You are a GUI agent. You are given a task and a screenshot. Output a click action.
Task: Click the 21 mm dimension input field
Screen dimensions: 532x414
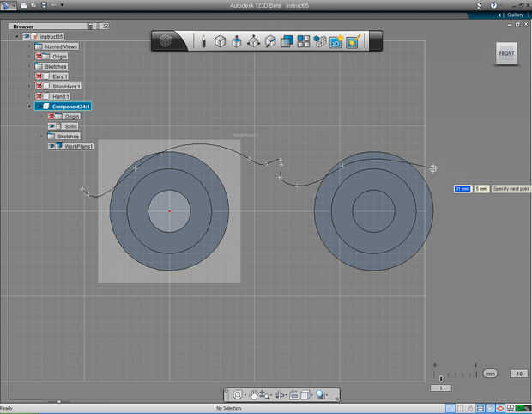coord(462,188)
